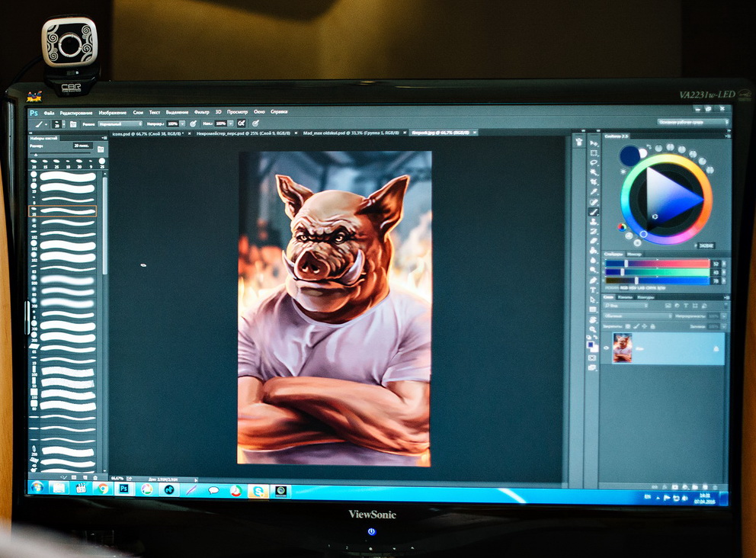Open the layer blending mode dropdown
This screenshot has height=558, width=756.
pyautogui.click(x=638, y=316)
